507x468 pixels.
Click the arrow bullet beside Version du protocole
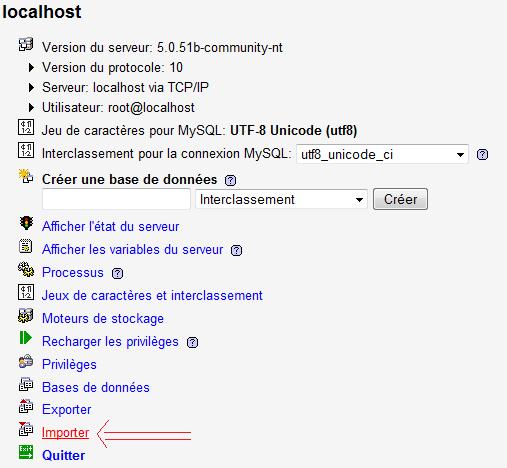(x=31, y=68)
